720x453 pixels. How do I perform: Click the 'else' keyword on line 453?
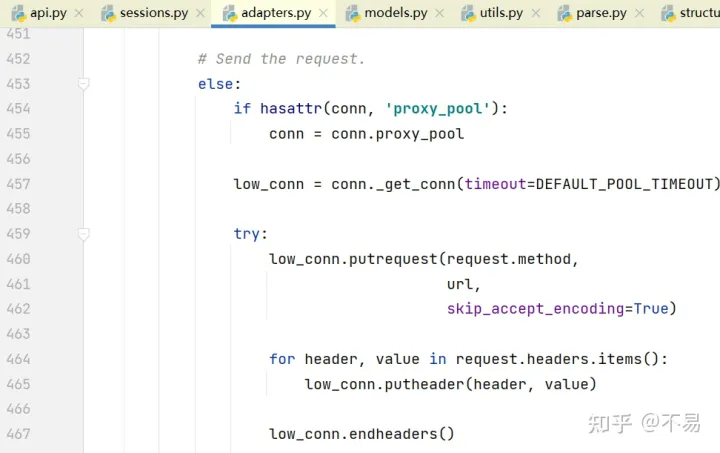pos(215,84)
